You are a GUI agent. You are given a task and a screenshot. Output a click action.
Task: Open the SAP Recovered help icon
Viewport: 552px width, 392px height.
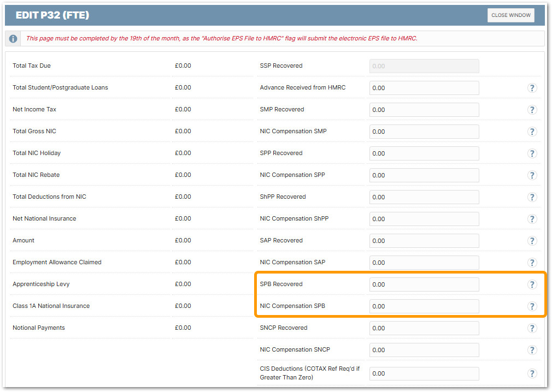click(x=532, y=241)
